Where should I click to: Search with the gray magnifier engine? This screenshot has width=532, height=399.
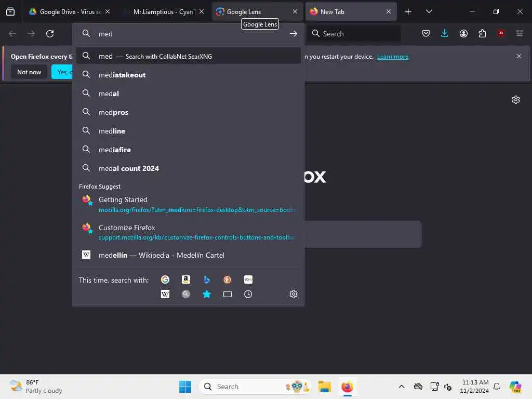pos(186,294)
